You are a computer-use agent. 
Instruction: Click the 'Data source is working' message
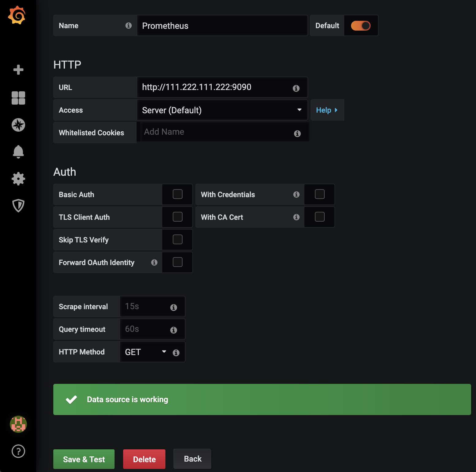pyautogui.click(x=127, y=399)
